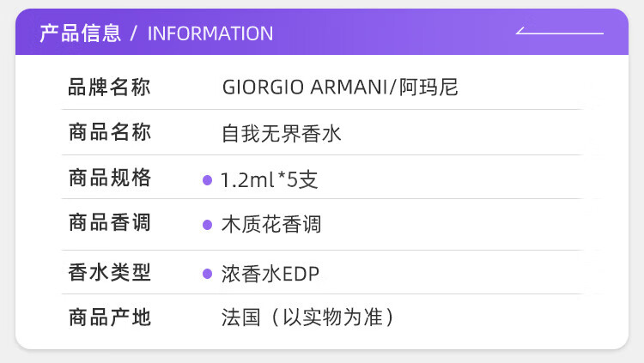Select the purple dot next to 木质花香调

point(207,225)
